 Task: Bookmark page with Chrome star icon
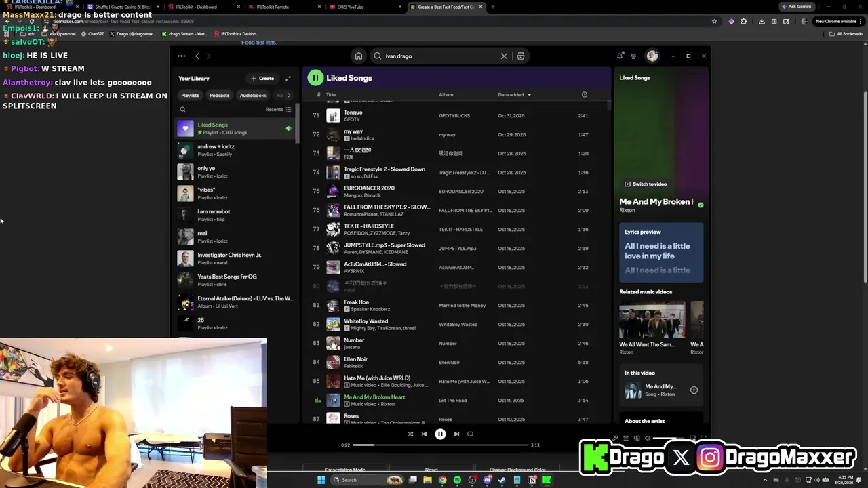pyautogui.click(x=714, y=21)
